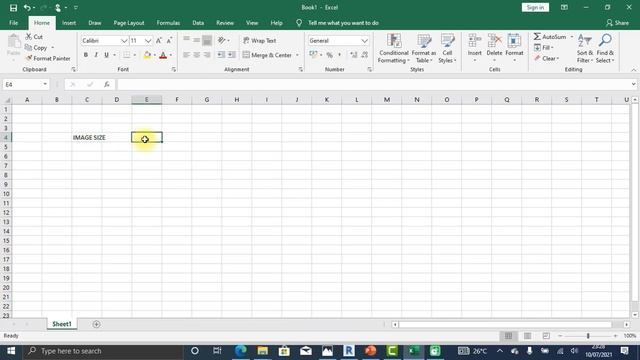Screen dimensions: 640x360
Task: Increase font size with the larger A icon
Action: pyautogui.click(x=159, y=40)
